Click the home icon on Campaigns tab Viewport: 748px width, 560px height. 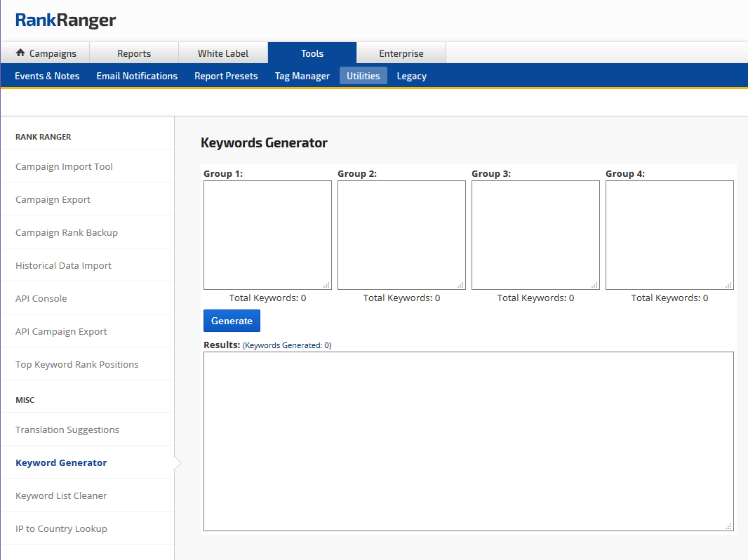point(20,53)
